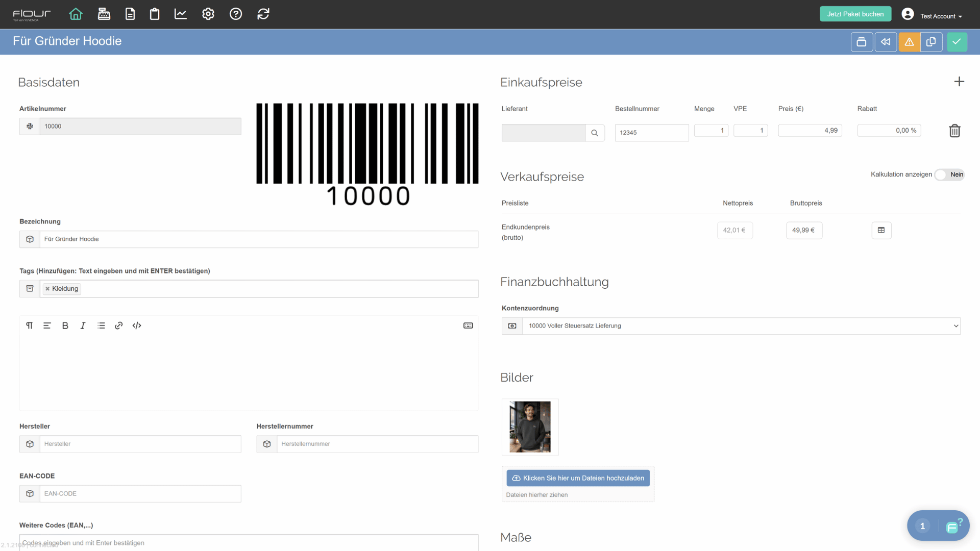Go to the home dashboard icon

point(76,14)
